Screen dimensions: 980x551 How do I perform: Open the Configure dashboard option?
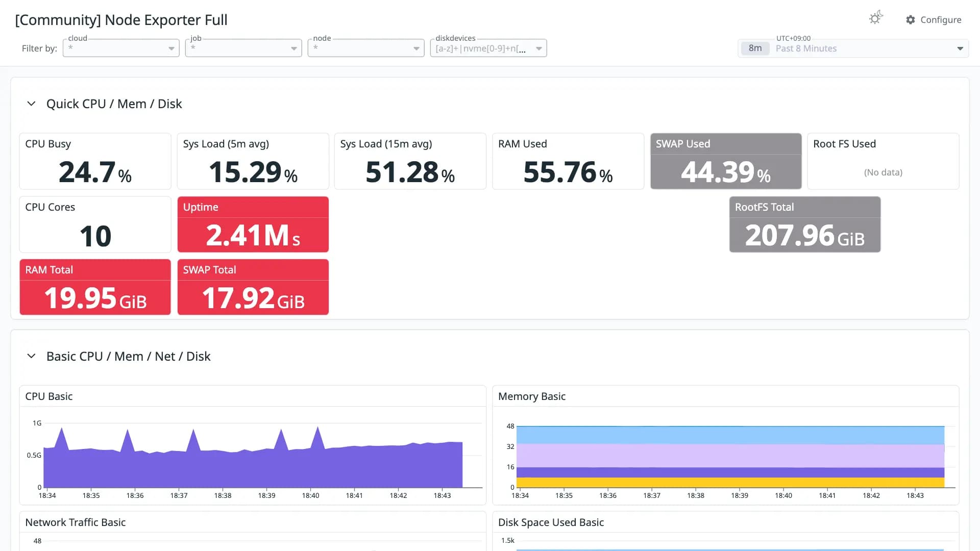[x=934, y=19]
